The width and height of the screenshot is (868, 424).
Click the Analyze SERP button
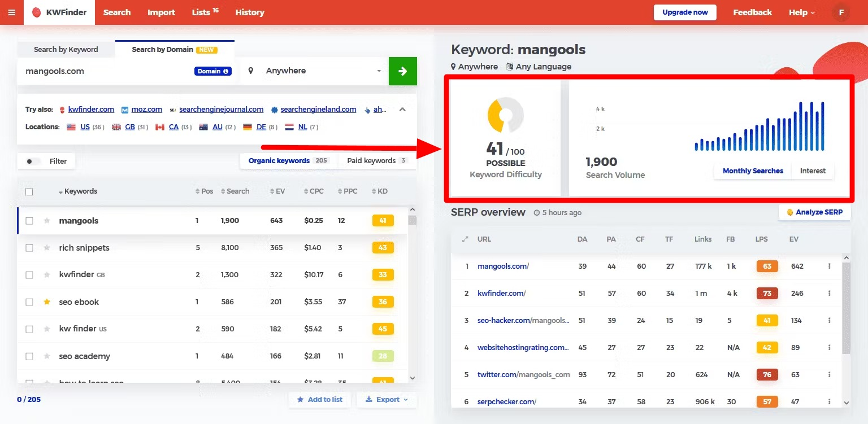(814, 212)
